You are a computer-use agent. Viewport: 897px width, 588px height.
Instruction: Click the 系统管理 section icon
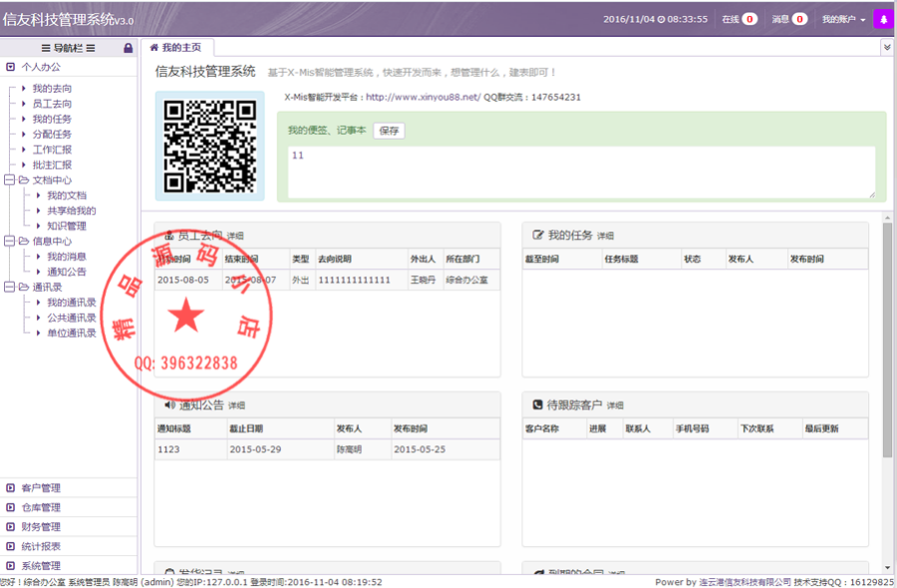pyautogui.click(x=10, y=566)
